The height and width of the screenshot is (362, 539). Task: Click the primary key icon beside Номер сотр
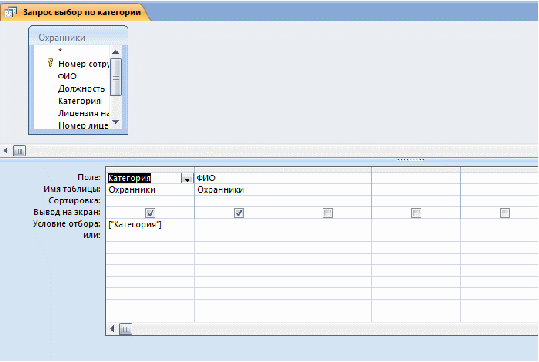point(50,63)
